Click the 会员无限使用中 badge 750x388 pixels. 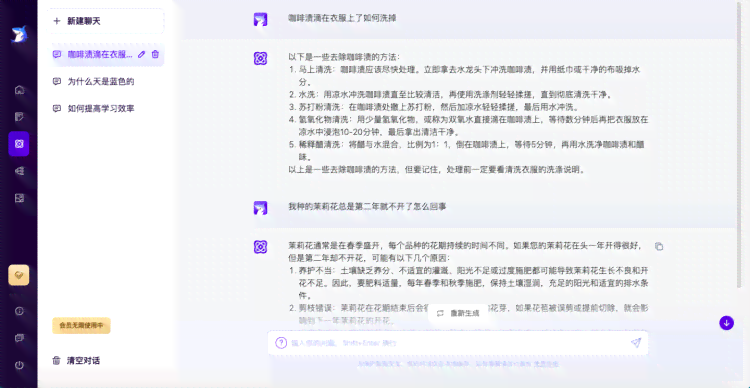pyautogui.click(x=81, y=326)
